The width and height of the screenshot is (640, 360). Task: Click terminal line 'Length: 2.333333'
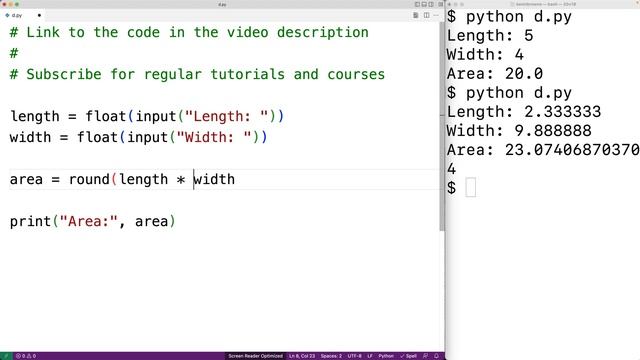pyautogui.click(x=524, y=112)
